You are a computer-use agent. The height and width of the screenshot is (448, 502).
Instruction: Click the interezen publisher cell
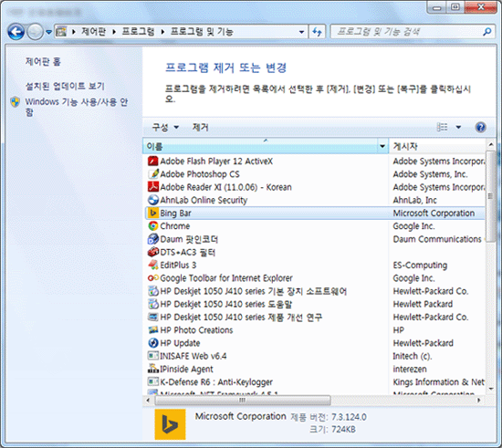[x=410, y=369]
